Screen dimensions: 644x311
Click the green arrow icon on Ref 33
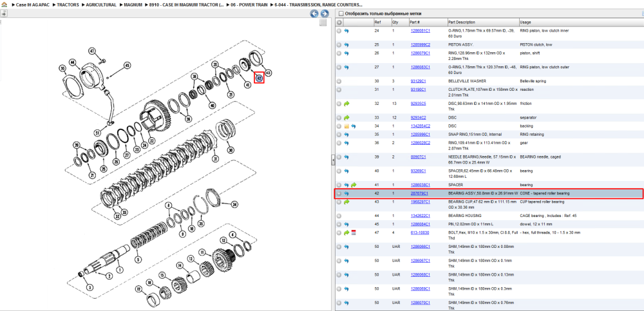click(x=346, y=117)
